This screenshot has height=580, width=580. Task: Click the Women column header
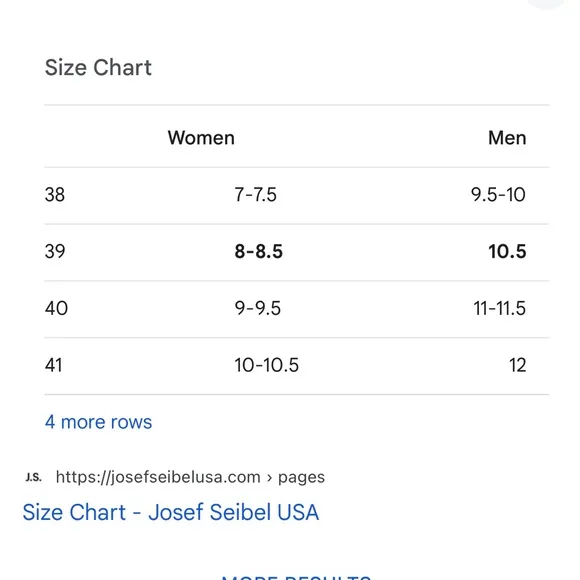click(x=201, y=138)
